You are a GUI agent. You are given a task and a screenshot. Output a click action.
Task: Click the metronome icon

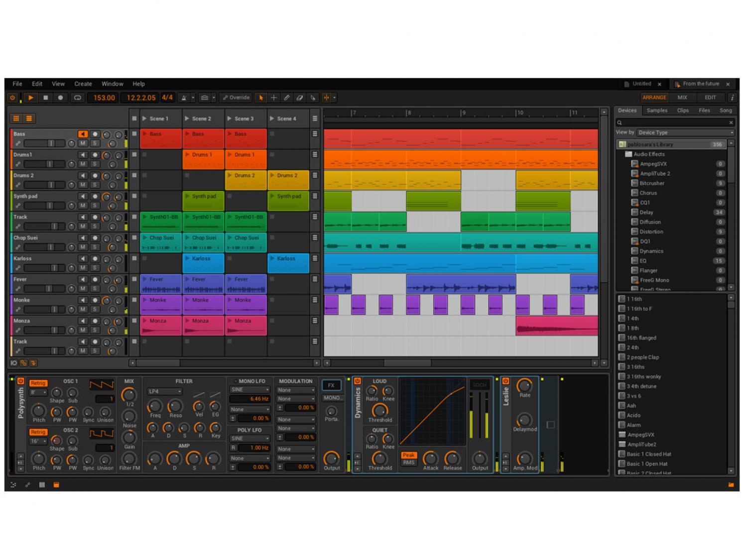(184, 98)
